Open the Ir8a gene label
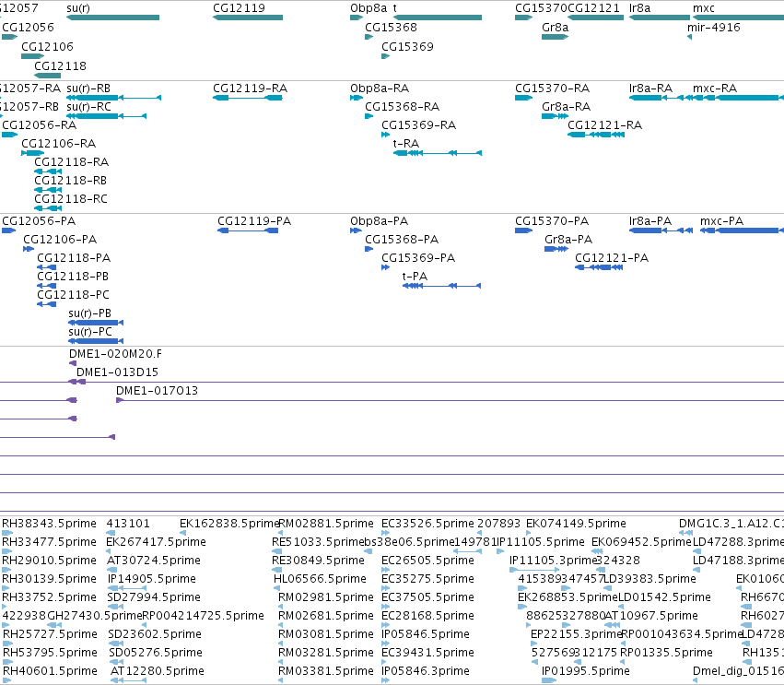Image resolution: width=784 pixels, height=685 pixels. coord(640,8)
